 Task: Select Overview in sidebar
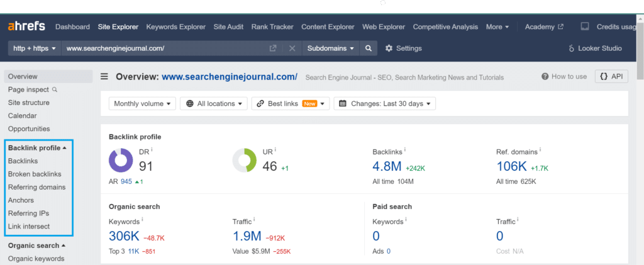click(48, 77)
